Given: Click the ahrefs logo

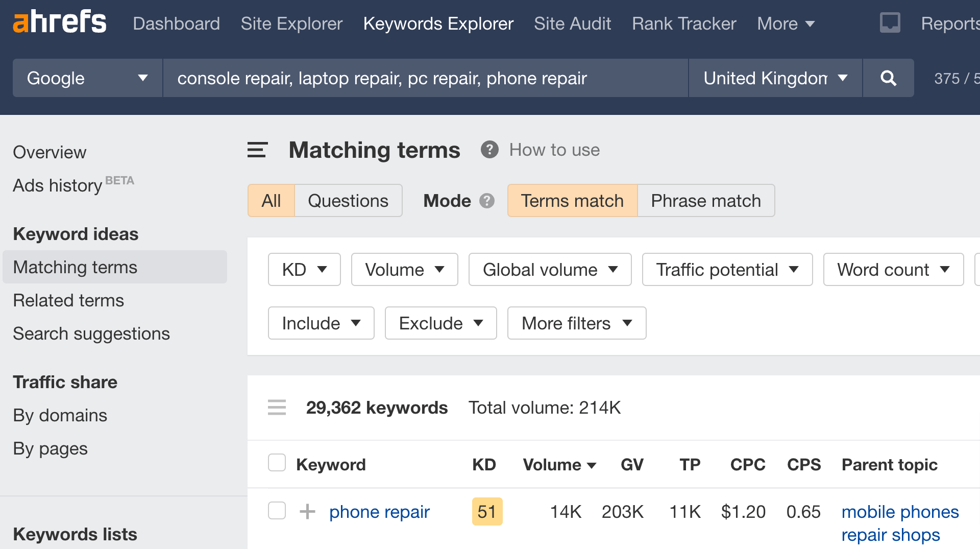Looking at the screenshot, I should (59, 22).
